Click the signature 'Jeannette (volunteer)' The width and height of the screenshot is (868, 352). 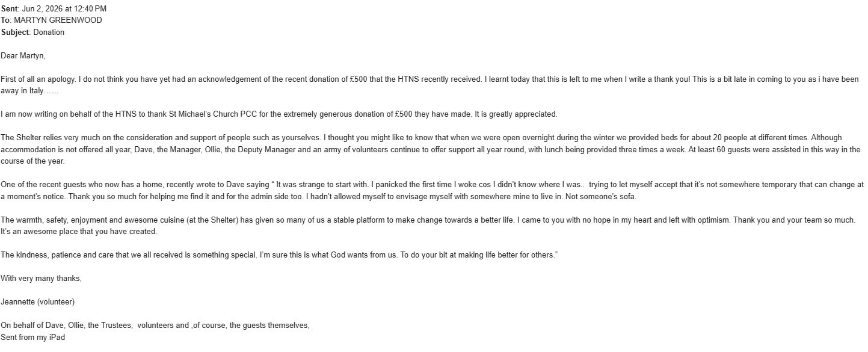click(x=38, y=302)
